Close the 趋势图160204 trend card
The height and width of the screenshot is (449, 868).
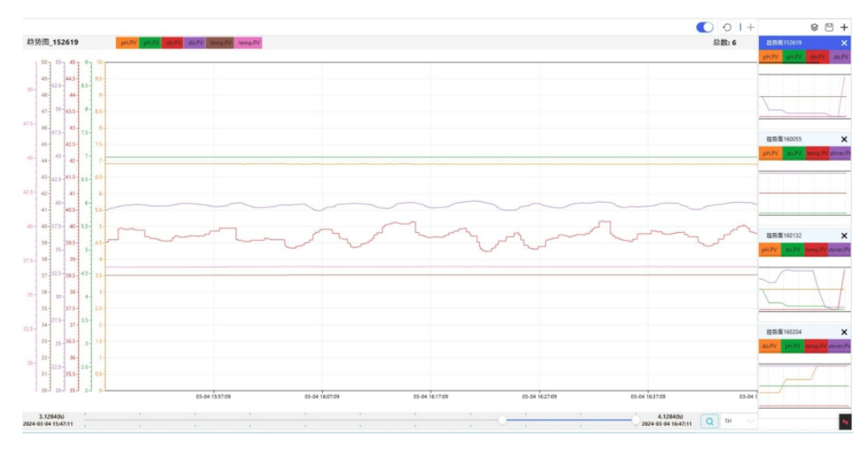click(844, 332)
